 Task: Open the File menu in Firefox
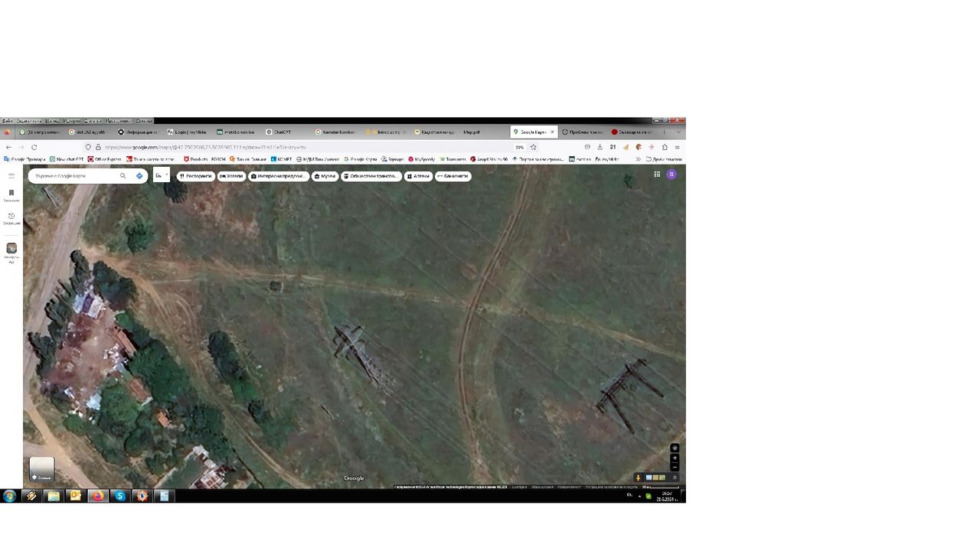pyautogui.click(x=7, y=120)
